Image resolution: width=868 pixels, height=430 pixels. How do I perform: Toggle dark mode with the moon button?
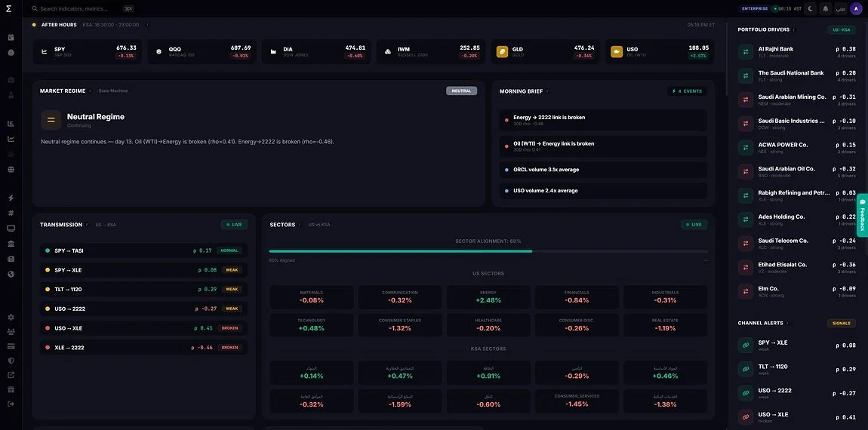tap(811, 9)
